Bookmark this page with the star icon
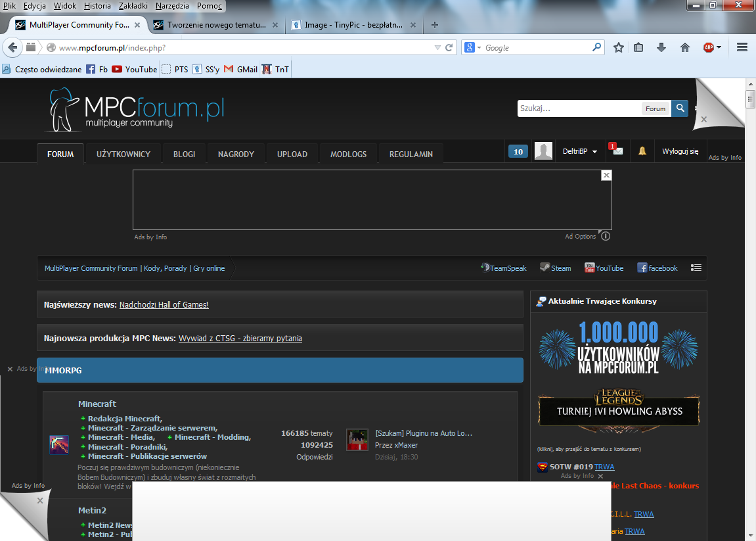This screenshot has height=541, width=756. tap(619, 47)
